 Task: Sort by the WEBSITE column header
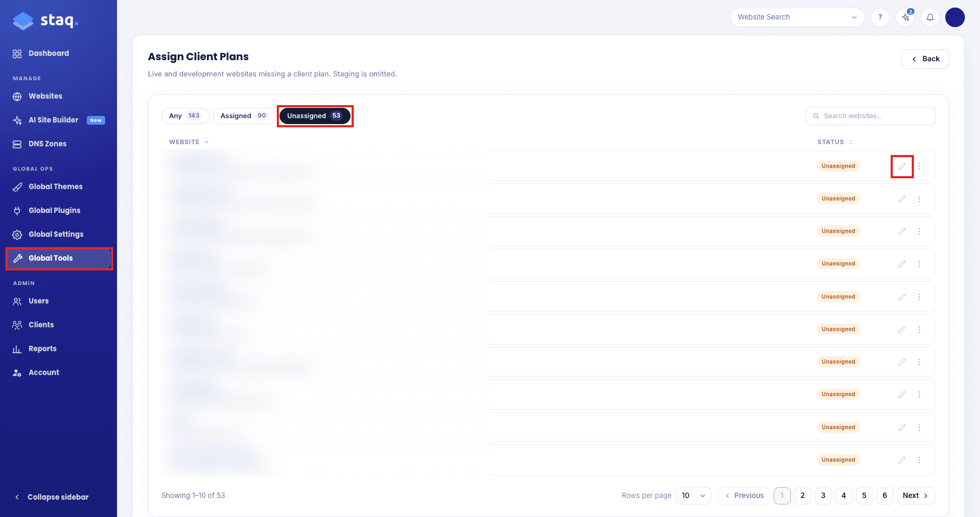point(189,142)
